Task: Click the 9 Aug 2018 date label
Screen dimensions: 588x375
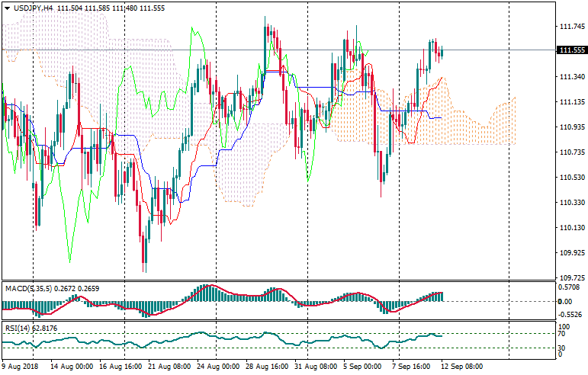Action: [x=20, y=367]
